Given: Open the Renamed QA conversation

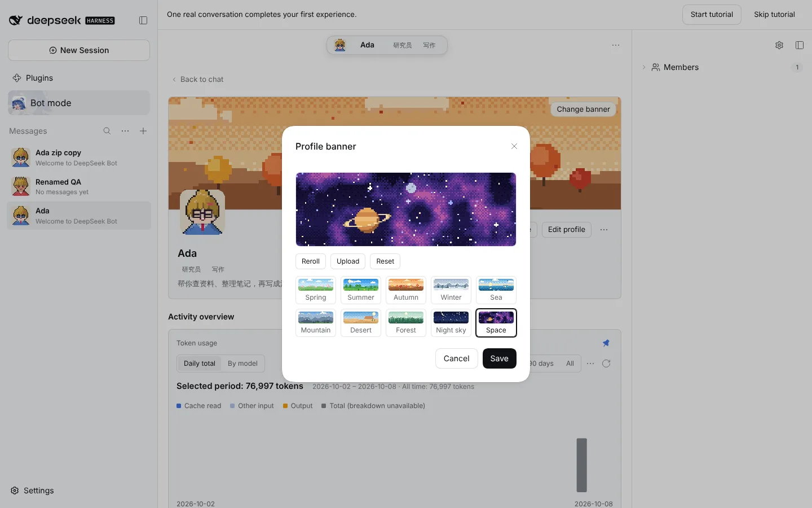Looking at the screenshot, I should tap(79, 187).
